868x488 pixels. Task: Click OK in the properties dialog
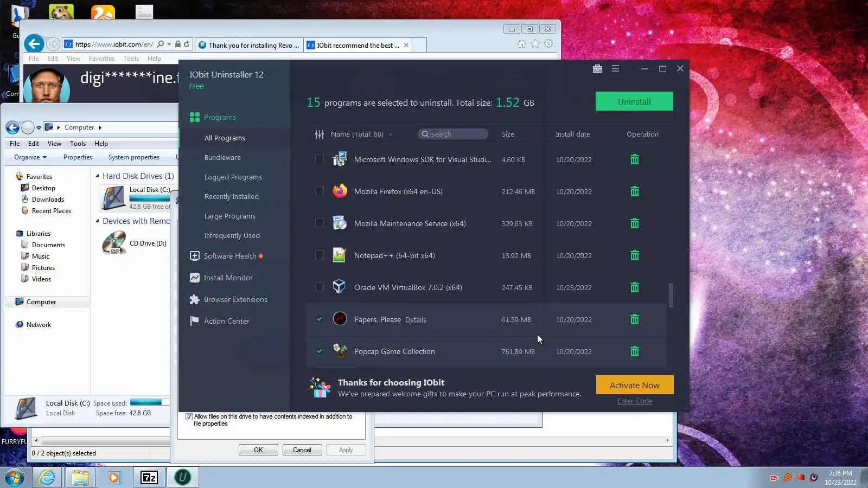coord(258,450)
